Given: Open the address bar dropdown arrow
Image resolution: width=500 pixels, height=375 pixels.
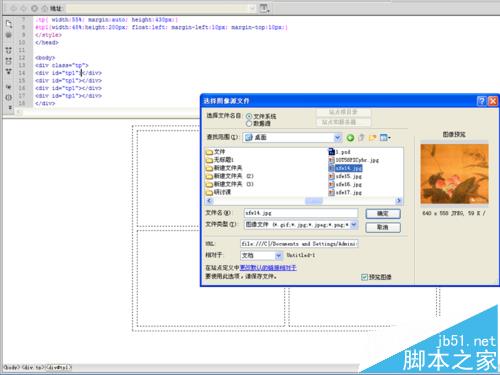Looking at the screenshot, I should [x=252, y=8].
